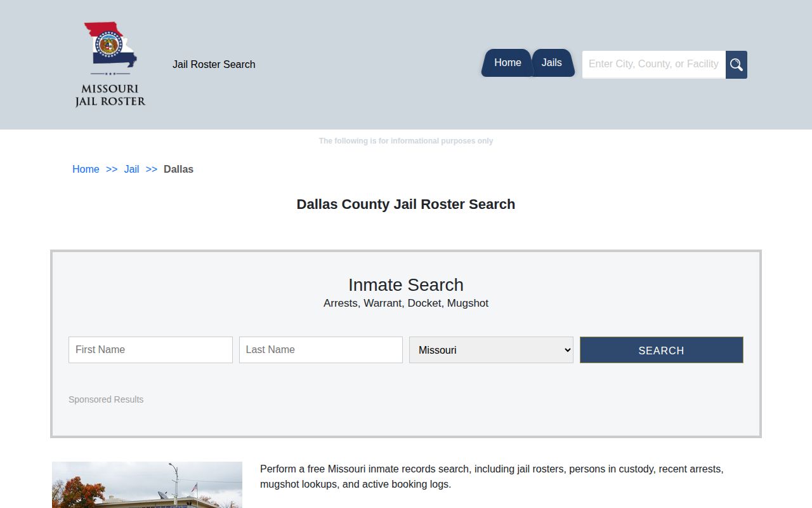The width and height of the screenshot is (812, 508).
Task: Click the free Missouri inmate records paragraph
Action: point(492,476)
